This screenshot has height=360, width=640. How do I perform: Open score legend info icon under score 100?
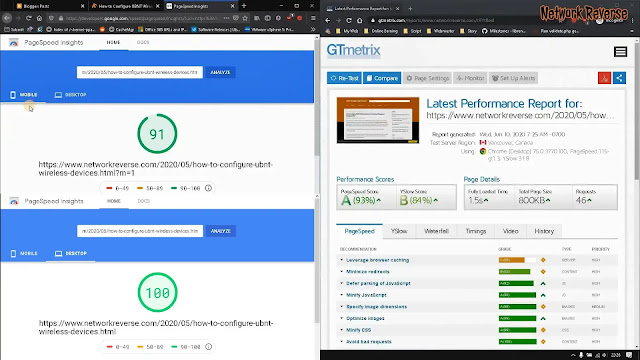pos(209,347)
